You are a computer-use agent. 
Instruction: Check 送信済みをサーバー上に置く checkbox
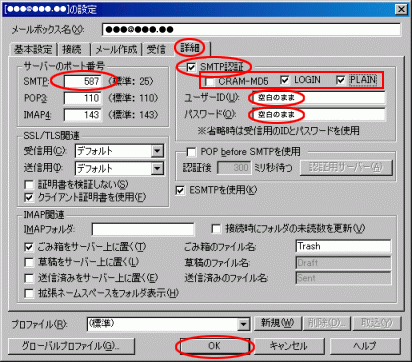point(29,278)
